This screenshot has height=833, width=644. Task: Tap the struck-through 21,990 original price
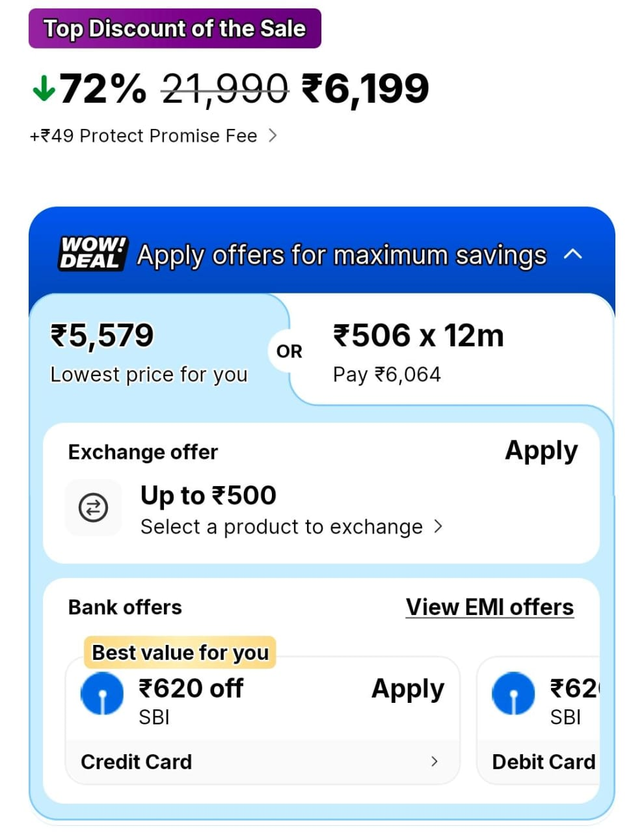(224, 89)
